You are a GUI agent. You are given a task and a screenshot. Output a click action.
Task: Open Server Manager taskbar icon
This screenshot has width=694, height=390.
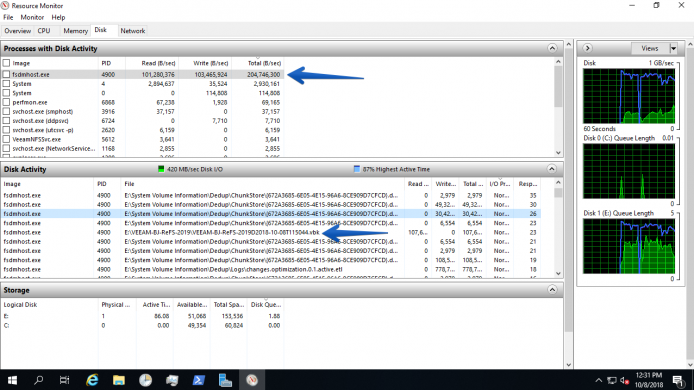click(225, 380)
